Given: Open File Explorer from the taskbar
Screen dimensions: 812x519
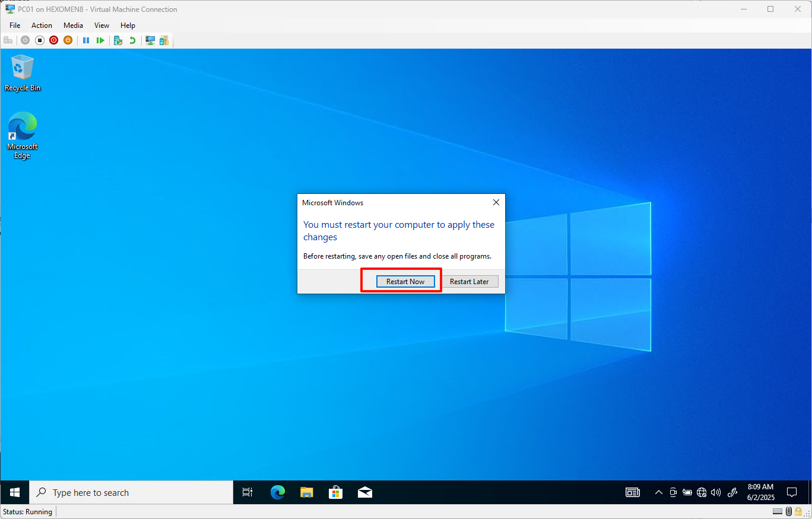Looking at the screenshot, I should pyautogui.click(x=306, y=492).
